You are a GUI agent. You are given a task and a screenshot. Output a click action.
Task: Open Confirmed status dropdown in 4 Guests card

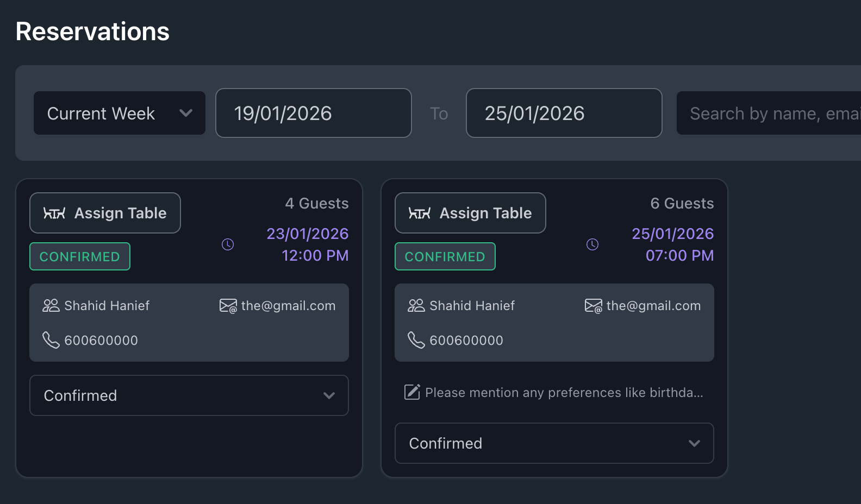click(x=189, y=395)
